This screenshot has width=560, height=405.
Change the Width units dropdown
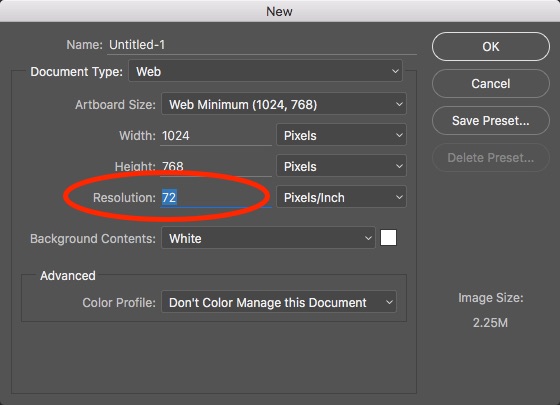point(341,135)
